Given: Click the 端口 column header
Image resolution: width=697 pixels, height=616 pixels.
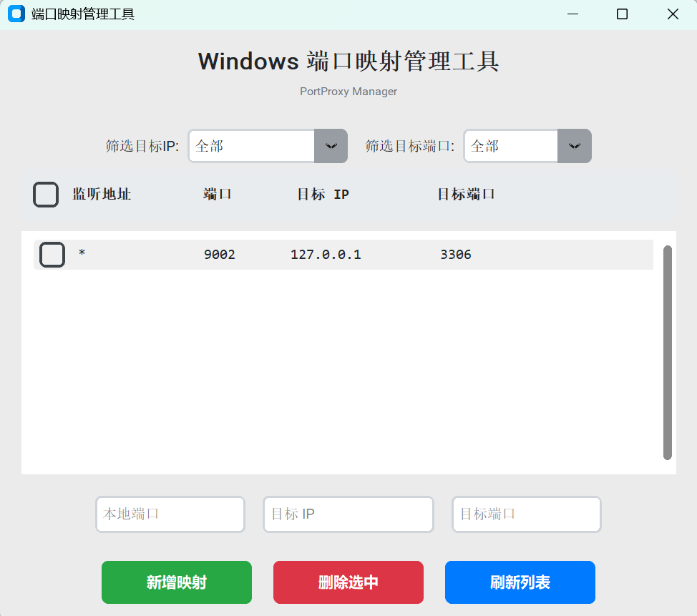Looking at the screenshot, I should click(x=218, y=194).
